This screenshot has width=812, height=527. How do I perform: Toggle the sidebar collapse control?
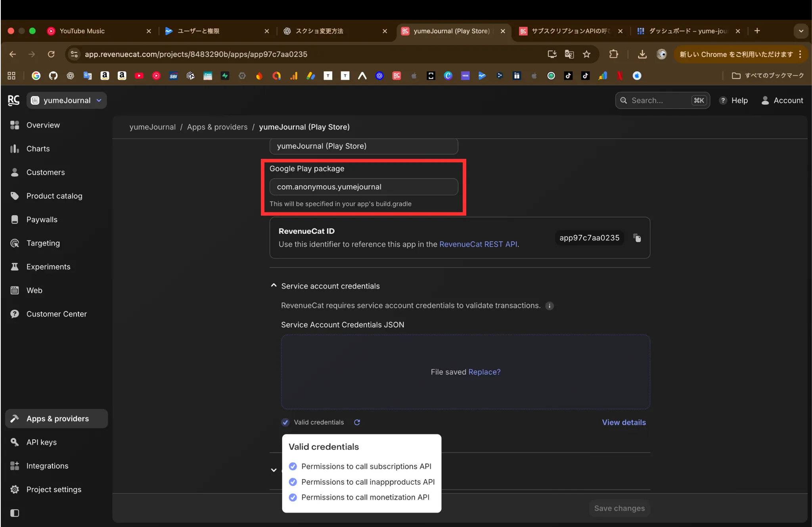click(15, 513)
